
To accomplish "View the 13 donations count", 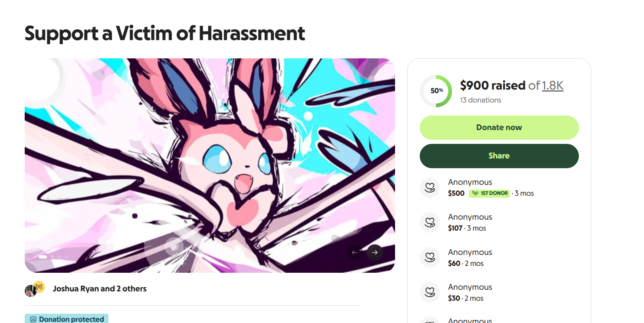I will 480,100.
